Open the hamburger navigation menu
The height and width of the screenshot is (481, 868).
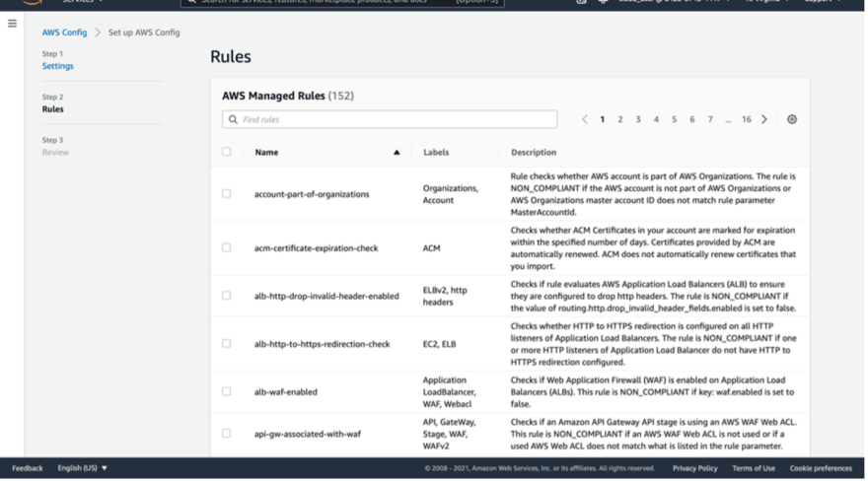click(x=12, y=24)
